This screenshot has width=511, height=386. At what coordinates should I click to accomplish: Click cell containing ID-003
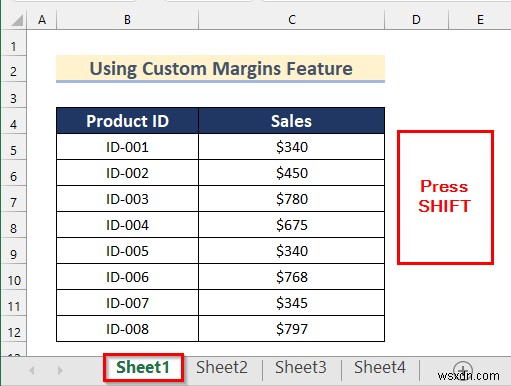point(127,199)
